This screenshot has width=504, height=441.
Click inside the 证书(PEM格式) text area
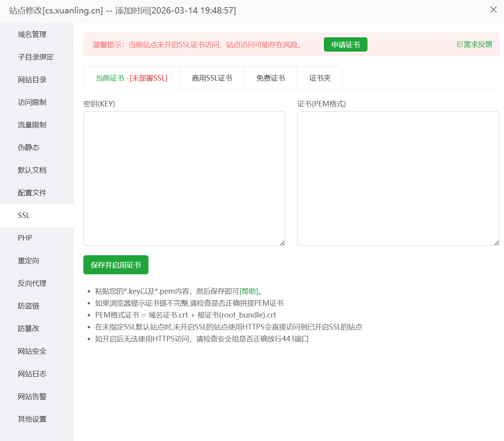[398, 178]
